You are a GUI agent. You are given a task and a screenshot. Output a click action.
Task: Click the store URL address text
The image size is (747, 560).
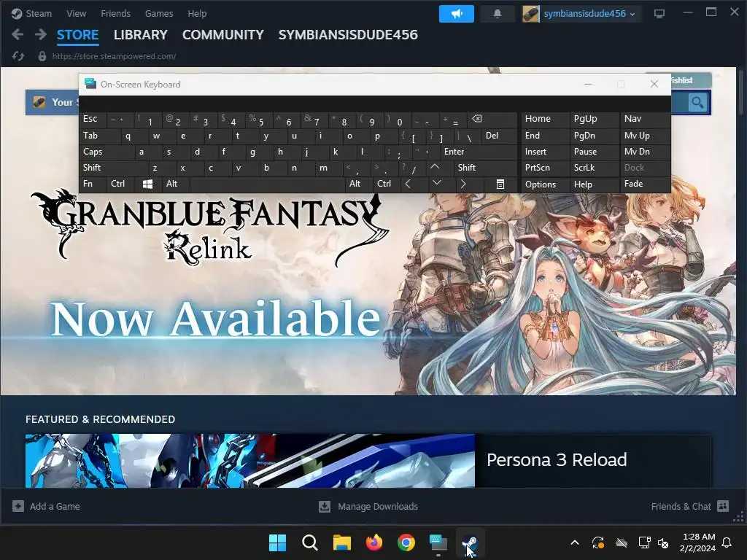click(114, 56)
